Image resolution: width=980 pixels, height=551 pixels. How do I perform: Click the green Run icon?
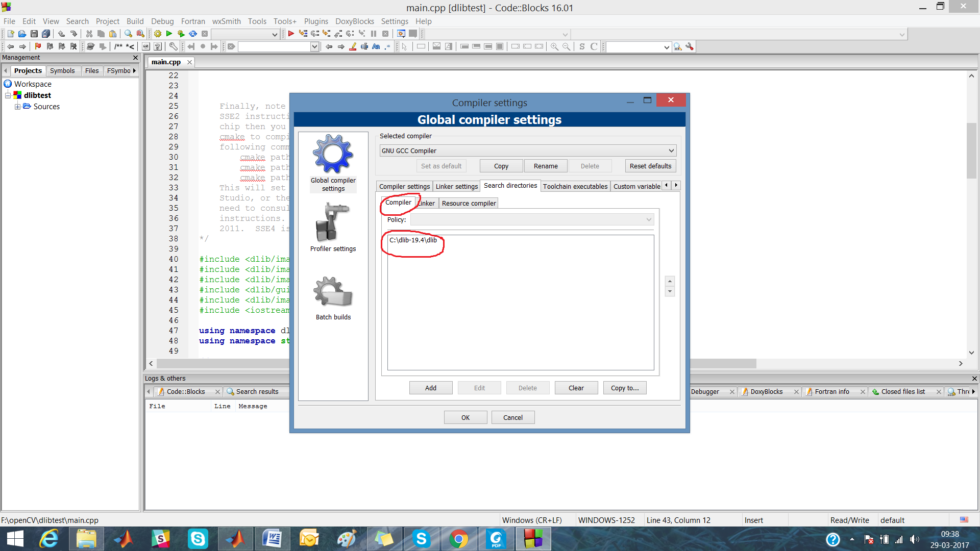(169, 34)
